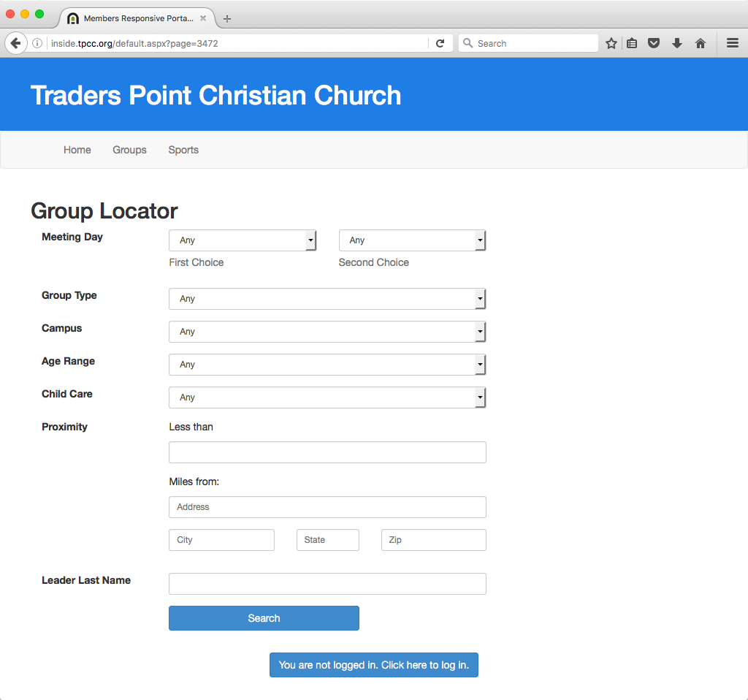Click the blue Search button
The image size is (748, 700).
264,618
